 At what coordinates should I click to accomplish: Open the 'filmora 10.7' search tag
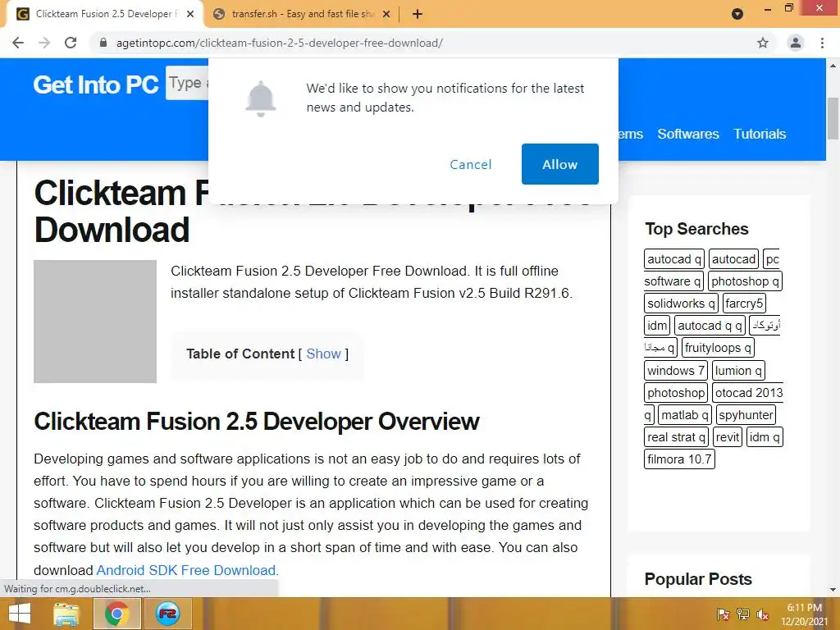(679, 459)
